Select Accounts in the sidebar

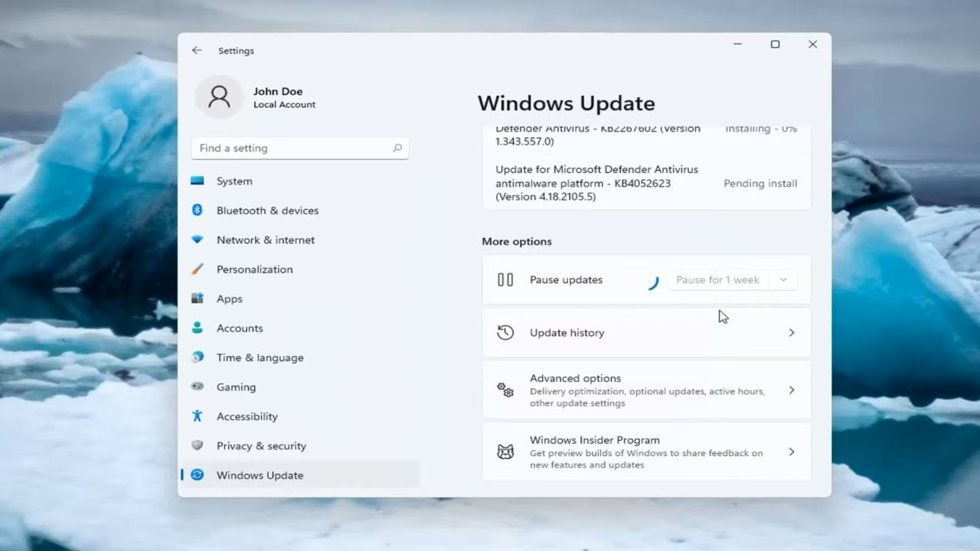[299, 328]
